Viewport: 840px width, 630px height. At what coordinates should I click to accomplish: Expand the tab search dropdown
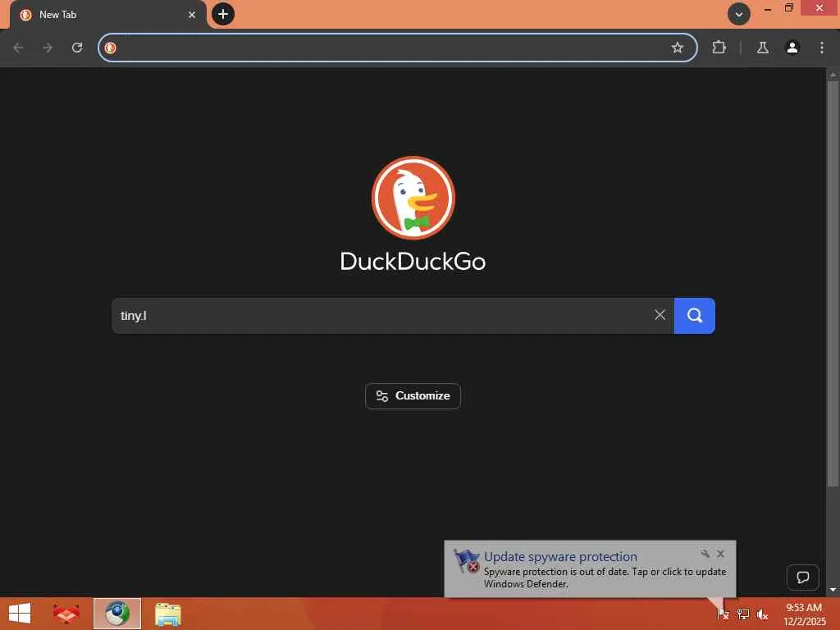click(739, 15)
